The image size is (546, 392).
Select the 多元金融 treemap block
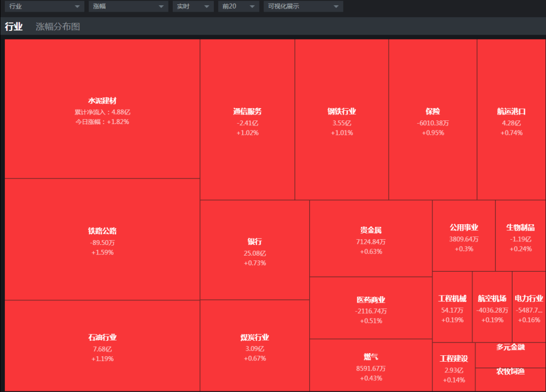click(510, 355)
